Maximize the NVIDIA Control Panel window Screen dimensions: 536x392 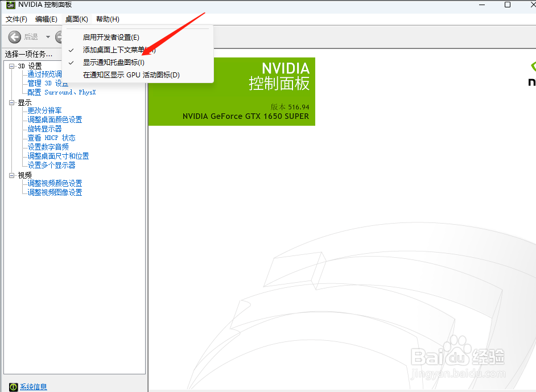tap(508, 5)
